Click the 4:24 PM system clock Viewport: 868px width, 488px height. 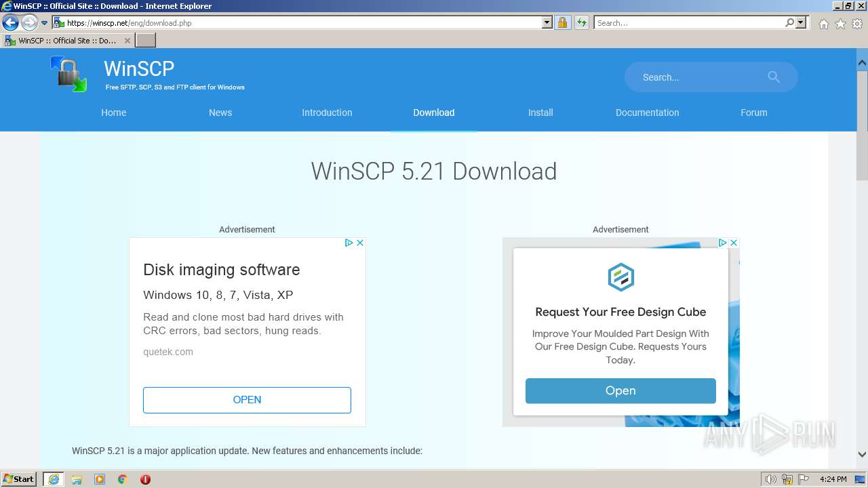coord(833,479)
